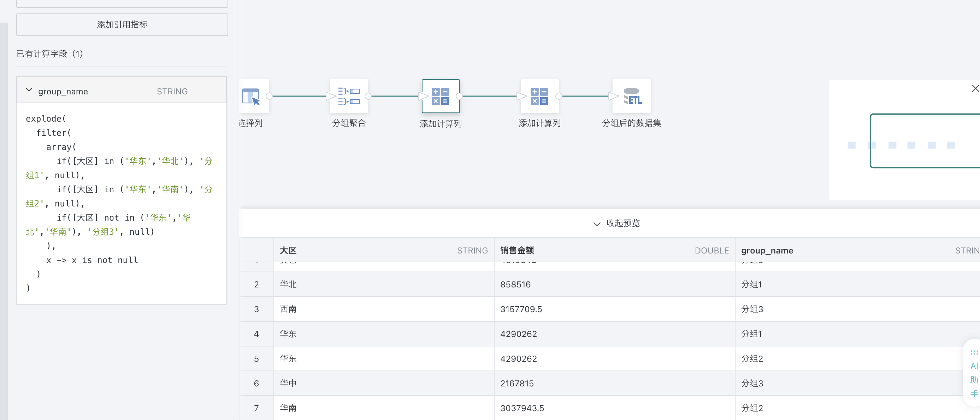This screenshot has height=420, width=980.
Task: Collapse the group_name calculated field
Action: pos(29,91)
